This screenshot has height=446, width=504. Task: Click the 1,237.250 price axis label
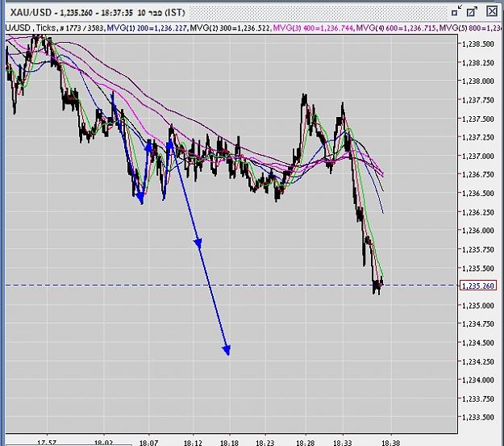[x=478, y=137]
